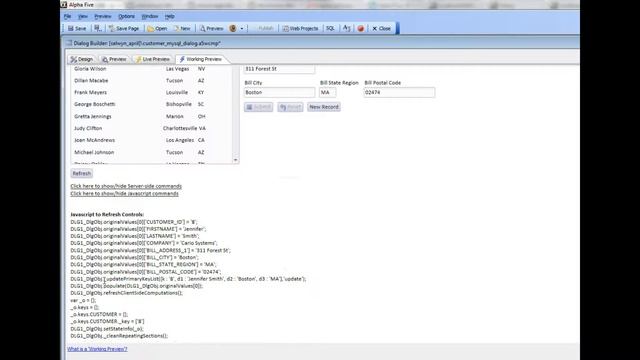Open the Options menu
This screenshot has height=360, width=640.
click(x=127, y=16)
